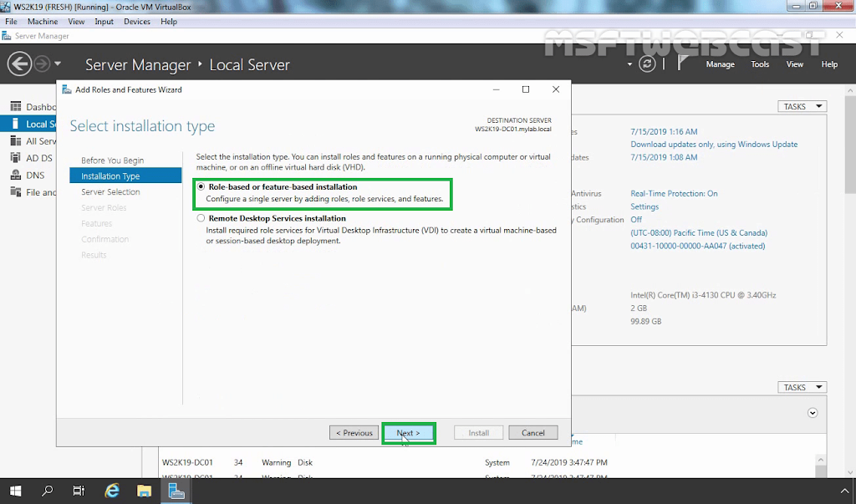
Task: Open the VirtualBox Input menu
Action: 104,21
